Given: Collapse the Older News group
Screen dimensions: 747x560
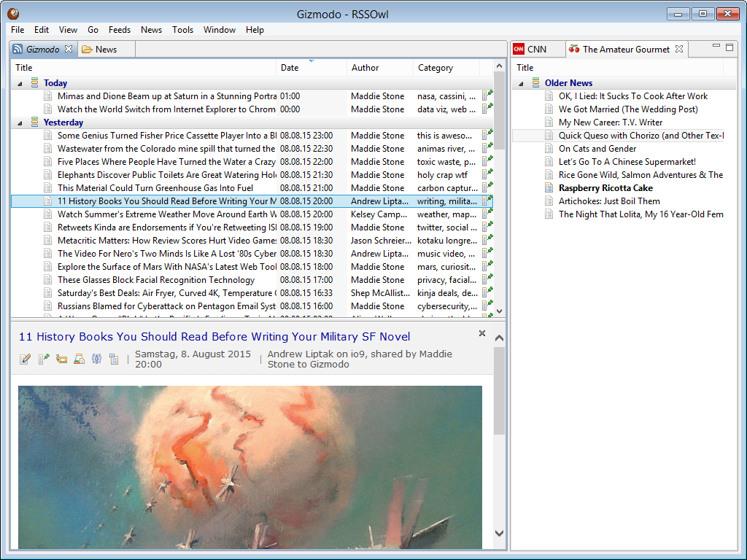Looking at the screenshot, I should pos(522,83).
